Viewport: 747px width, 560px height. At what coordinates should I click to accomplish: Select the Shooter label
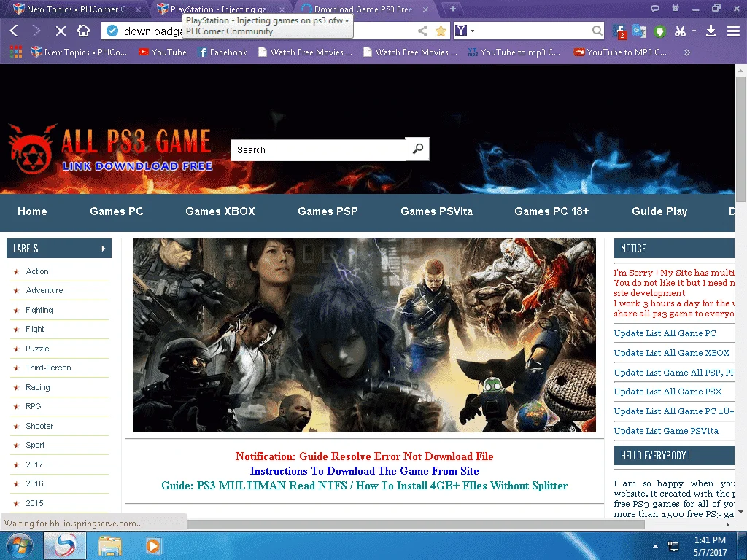[x=39, y=426]
